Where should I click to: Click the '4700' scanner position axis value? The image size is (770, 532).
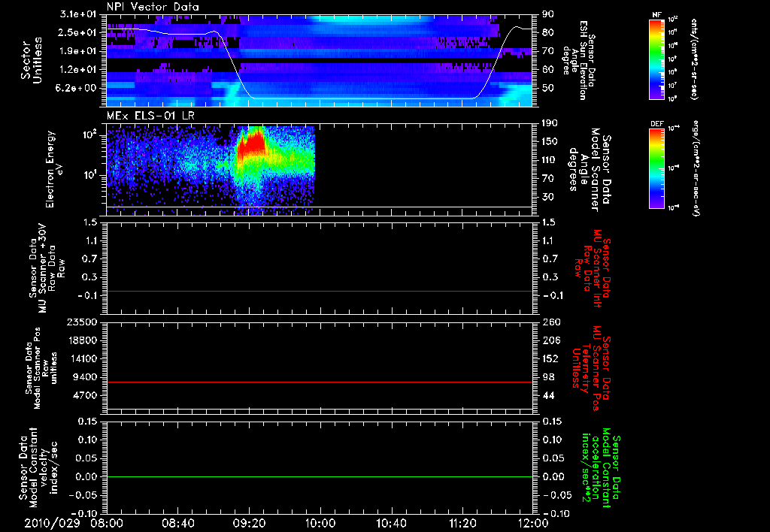(x=85, y=395)
